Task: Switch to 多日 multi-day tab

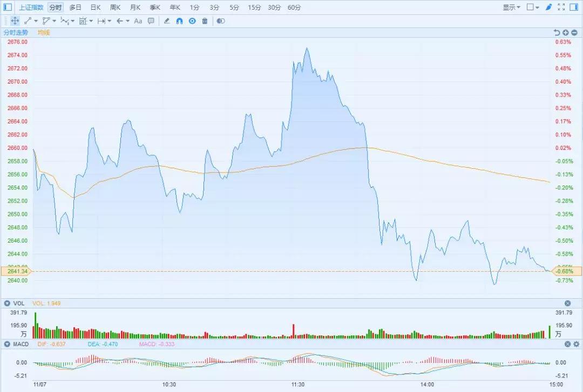Action: click(76, 7)
